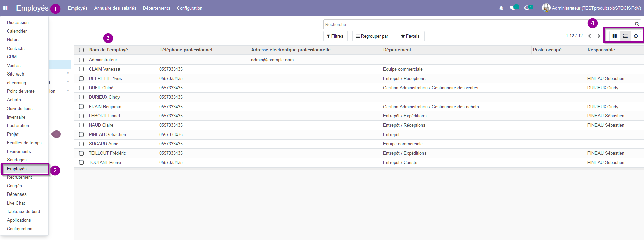The image size is (644, 240).
Task: Check the box for PINEAU Sébastien row
Action: click(81, 134)
